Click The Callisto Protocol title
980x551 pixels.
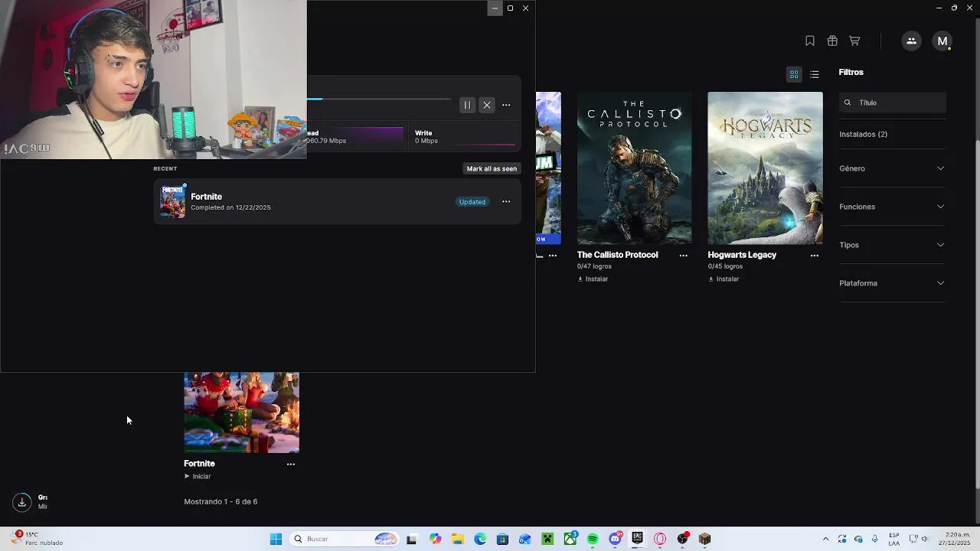[617, 255]
